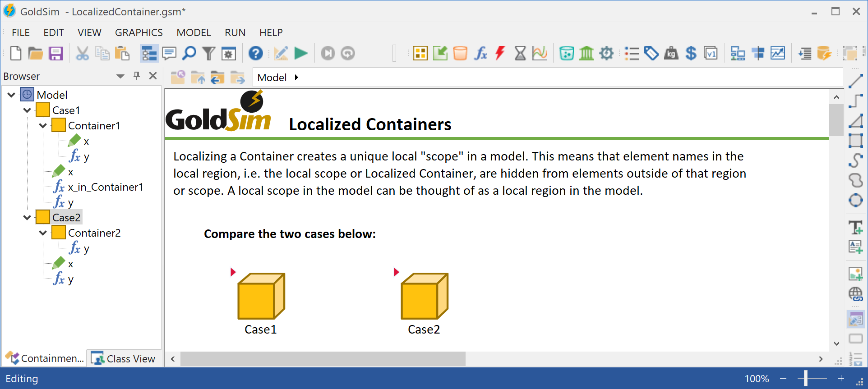The image size is (868, 389).
Task: Open the MODEL menu
Action: point(194,32)
